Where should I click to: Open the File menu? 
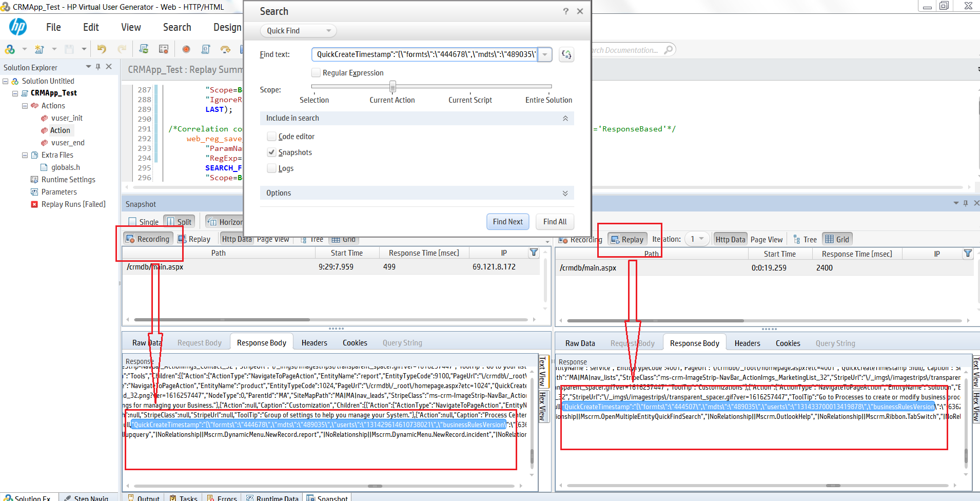pos(53,27)
